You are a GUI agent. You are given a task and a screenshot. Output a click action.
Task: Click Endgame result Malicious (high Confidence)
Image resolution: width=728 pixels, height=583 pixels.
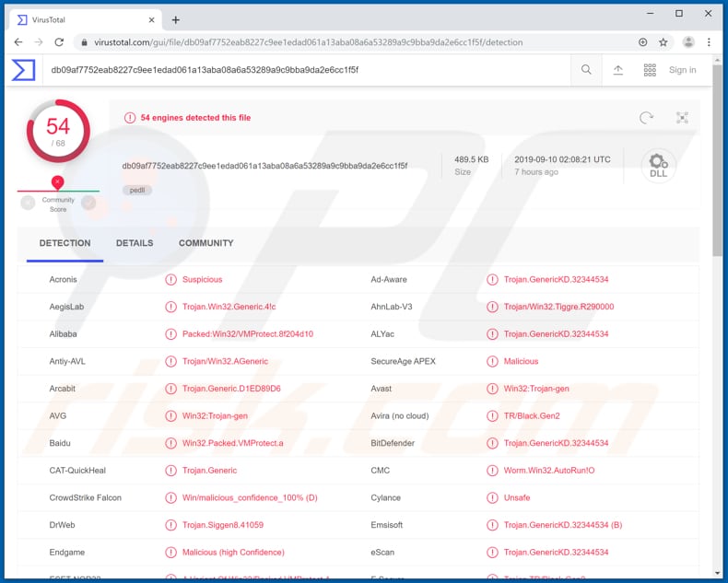233,553
